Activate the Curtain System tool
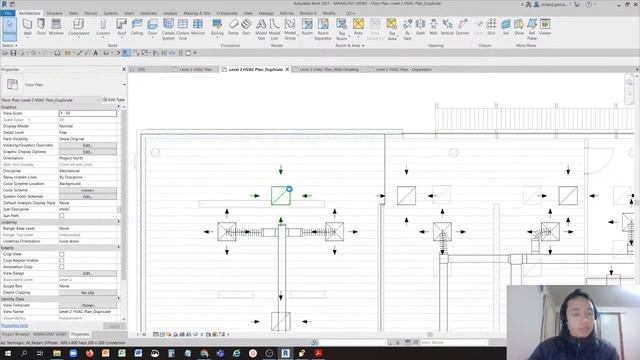This screenshot has height=360, width=640. click(168, 29)
